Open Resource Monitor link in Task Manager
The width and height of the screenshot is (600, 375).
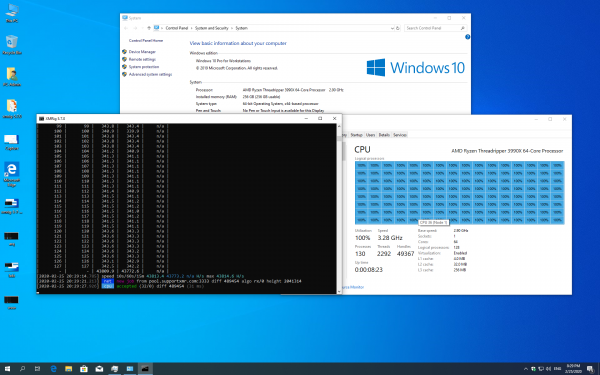tap(353, 287)
